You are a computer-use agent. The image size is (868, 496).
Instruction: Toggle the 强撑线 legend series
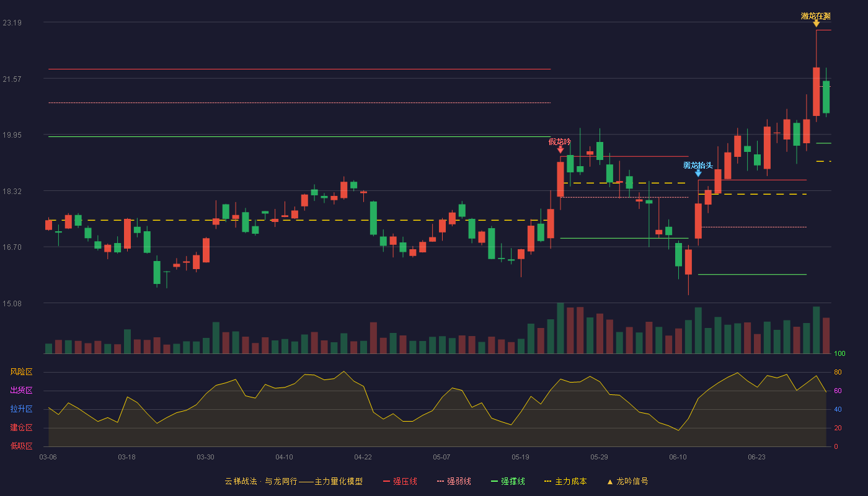coord(508,481)
